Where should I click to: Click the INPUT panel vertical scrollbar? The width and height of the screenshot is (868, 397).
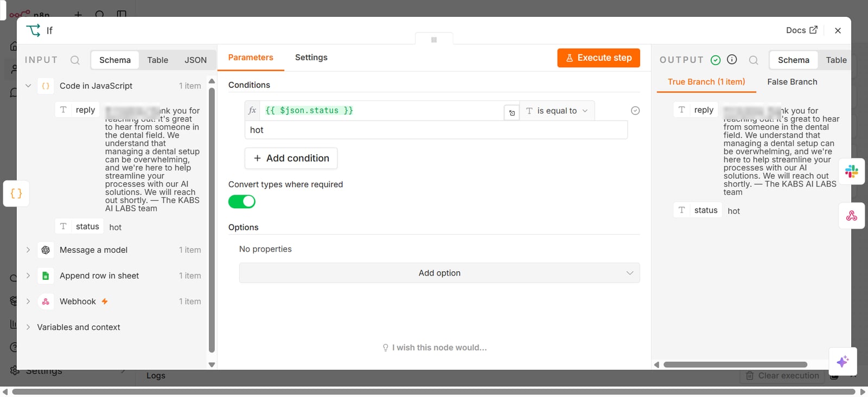pyautogui.click(x=212, y=220)
